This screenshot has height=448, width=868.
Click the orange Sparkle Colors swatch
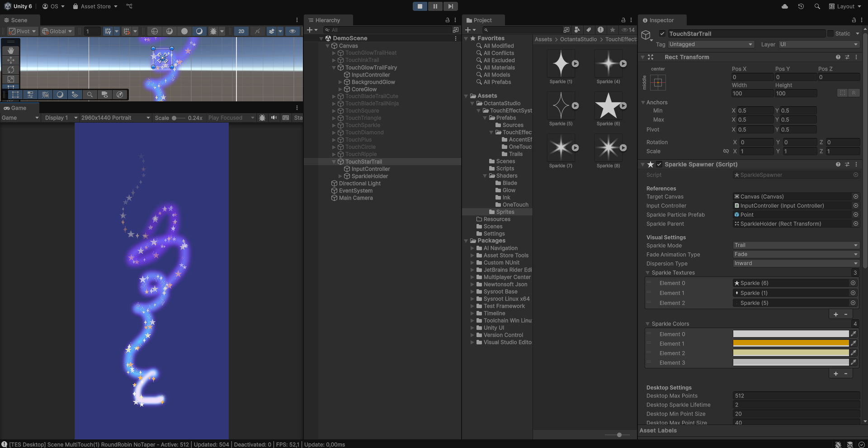(x=791, y=343)
